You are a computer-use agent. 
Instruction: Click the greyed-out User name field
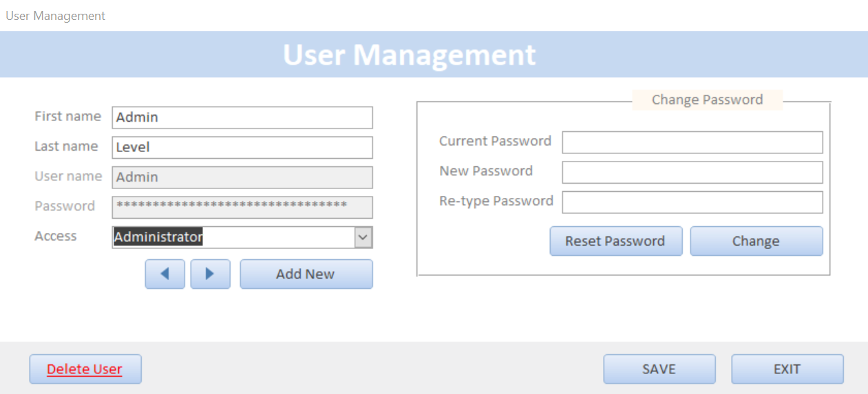coord(242,177)
